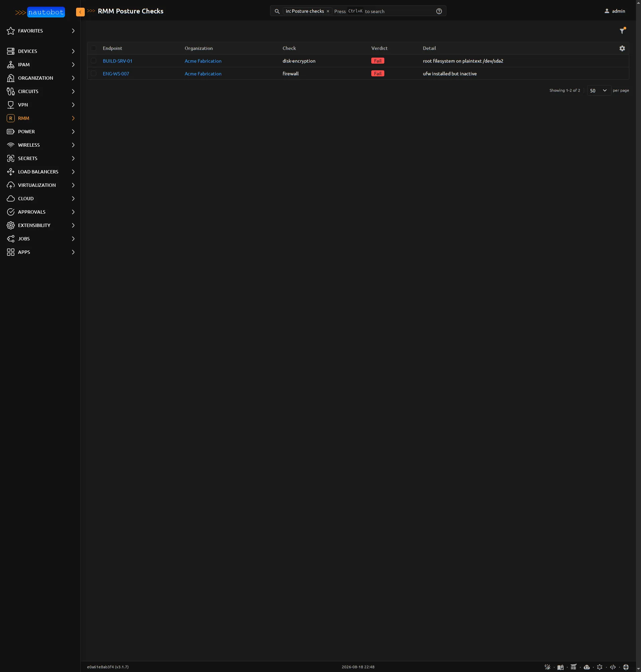641x672 pixels.
Task: Toggle the light/dark theme icon in footer
Action: coord(548,667)
